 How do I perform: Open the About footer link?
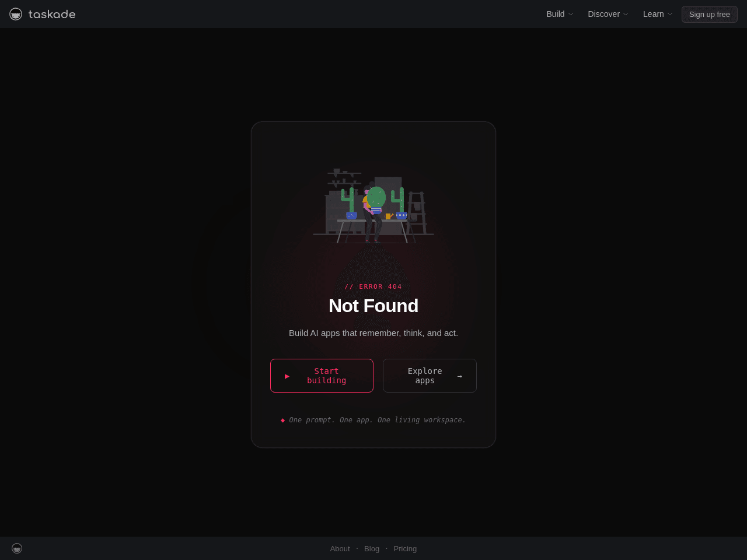340,548
